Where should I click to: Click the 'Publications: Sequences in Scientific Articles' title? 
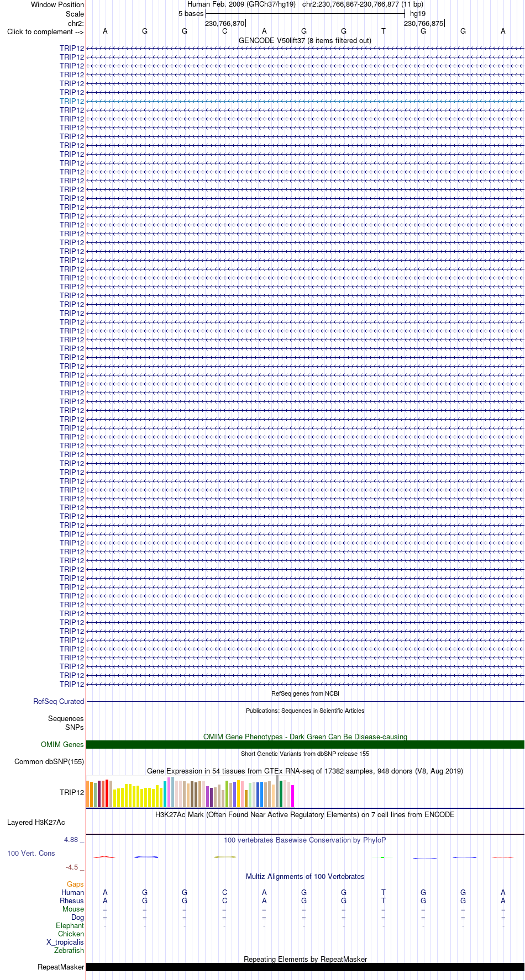305,711
